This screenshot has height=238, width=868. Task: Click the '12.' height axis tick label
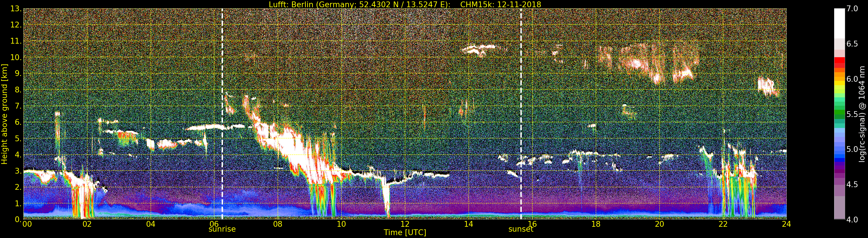coord(16,25)
